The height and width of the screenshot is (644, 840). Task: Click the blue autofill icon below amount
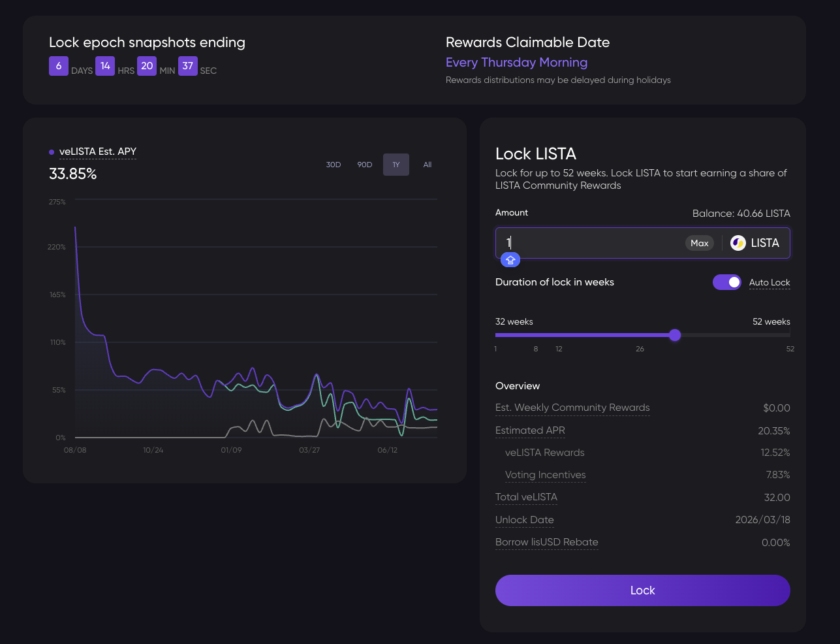pyautogui.click(x=510, y=260)
